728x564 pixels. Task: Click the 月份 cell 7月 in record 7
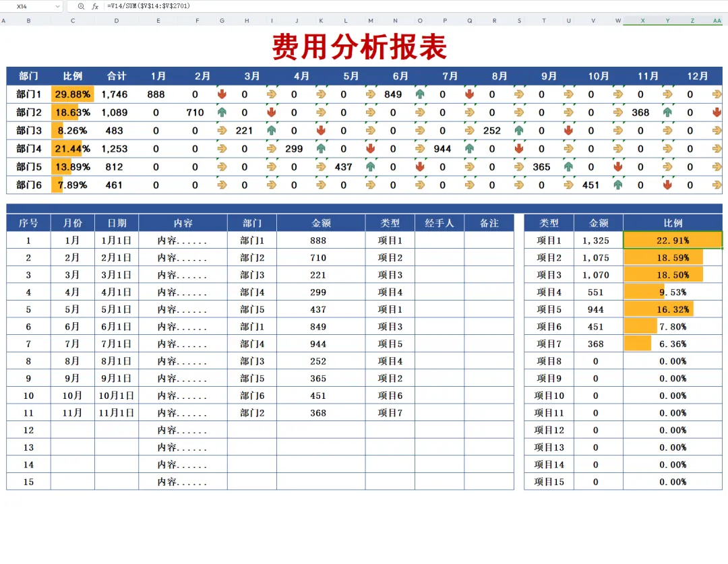(72, 344)
